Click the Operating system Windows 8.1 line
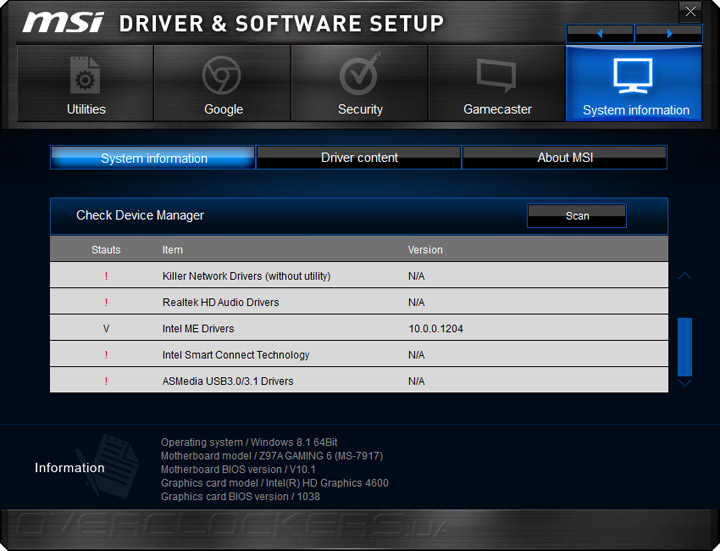Image resolution: width=720 pixels, height=551 pixels. (249, 442)
